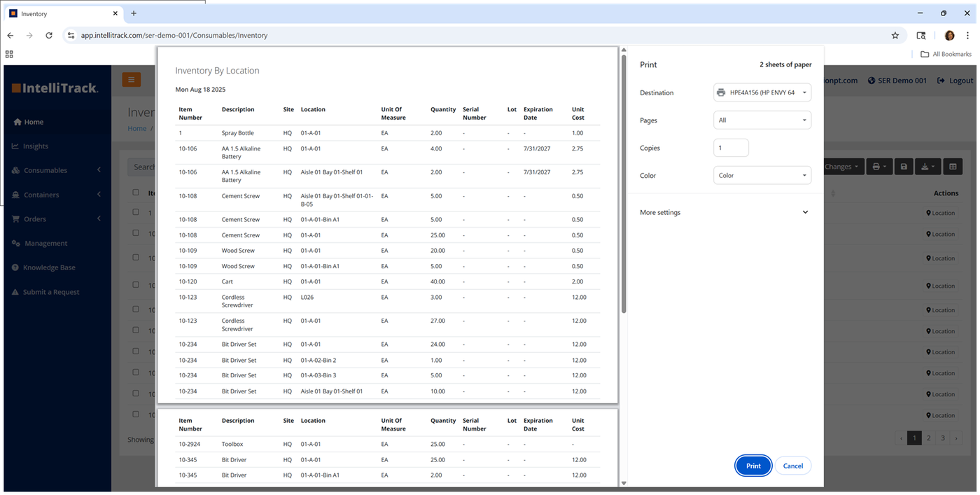Click the Management gears icon
Screen dimensions: 980x495
[16, 244]
